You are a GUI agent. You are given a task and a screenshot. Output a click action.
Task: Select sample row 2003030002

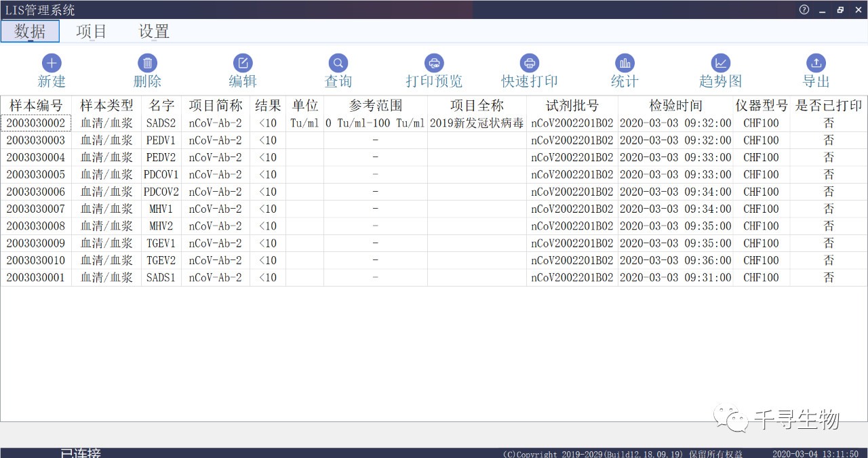coord(36,123)
